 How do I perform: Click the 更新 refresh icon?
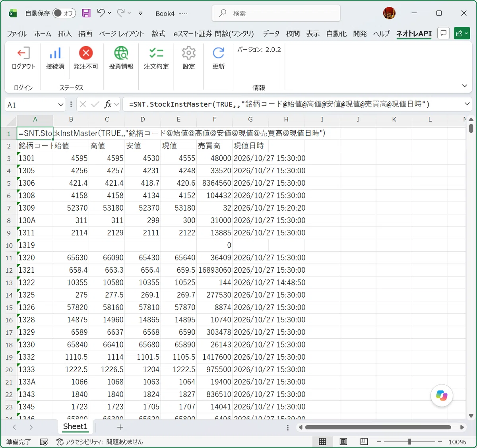pyautogui.click(x=218, y=53)
